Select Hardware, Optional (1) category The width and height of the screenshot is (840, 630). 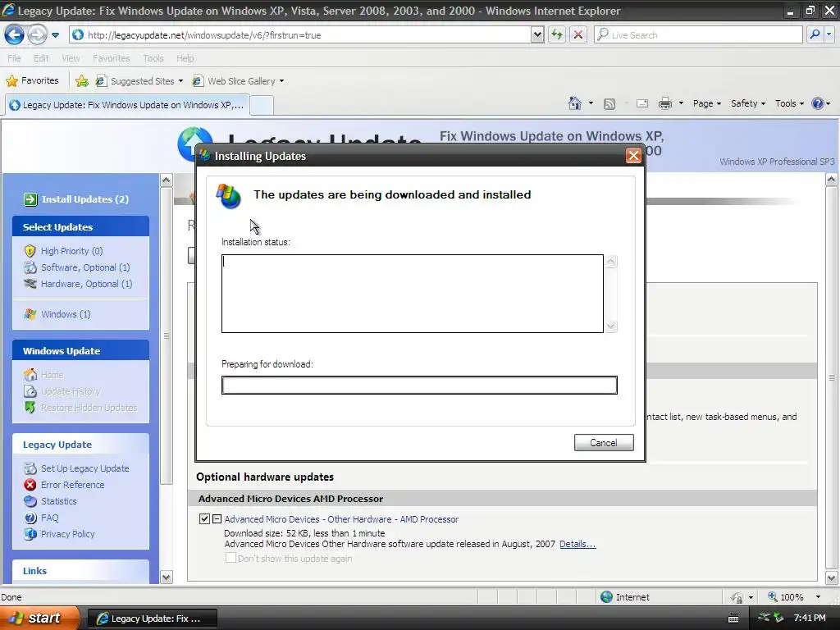(x=86, y=284)
